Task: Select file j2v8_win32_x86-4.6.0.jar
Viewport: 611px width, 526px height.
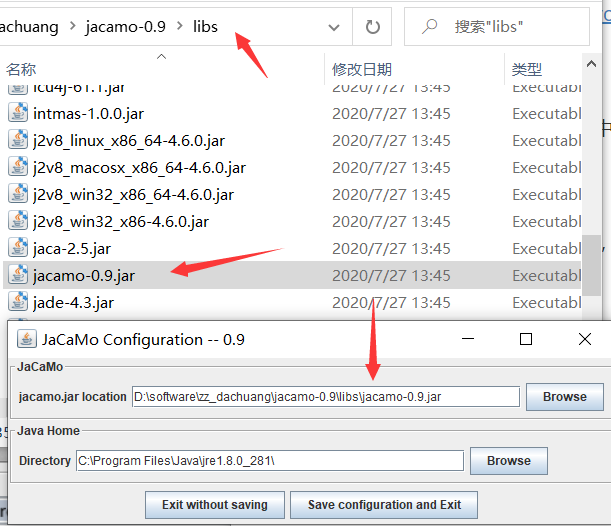Action: 121,222
